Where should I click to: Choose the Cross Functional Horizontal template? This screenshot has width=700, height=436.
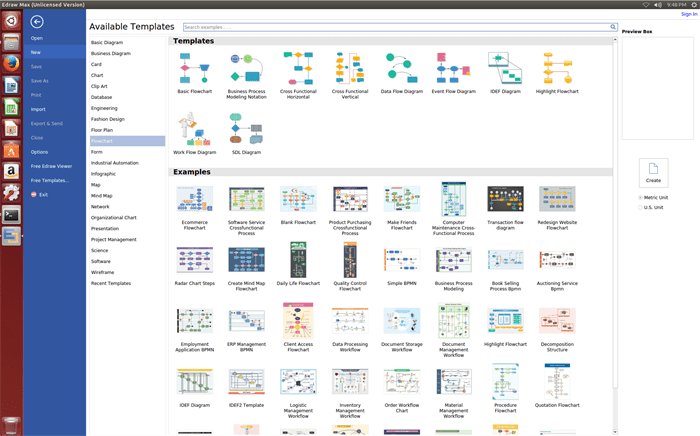pos(298,68)
